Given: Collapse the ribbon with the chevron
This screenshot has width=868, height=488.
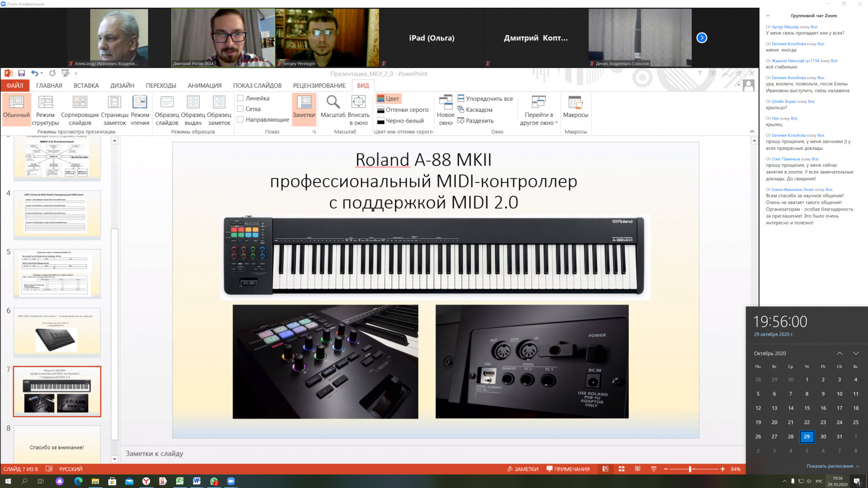Looking at the screenshot, I should tap(752, 132).
